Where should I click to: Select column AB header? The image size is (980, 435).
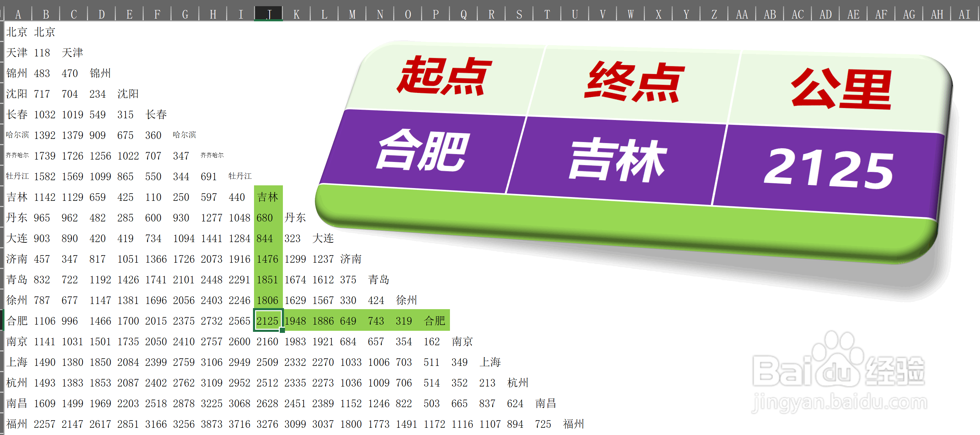(x=770, y=14)
